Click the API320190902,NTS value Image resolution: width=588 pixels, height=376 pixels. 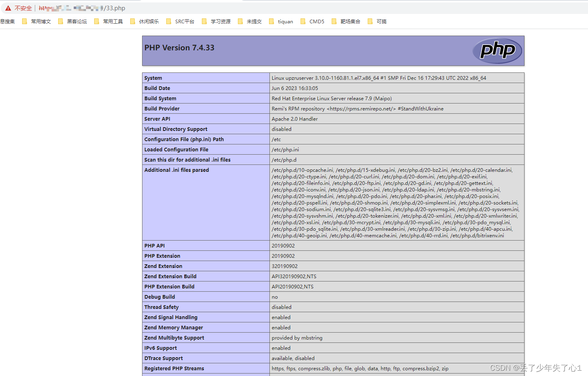(294, 277)
